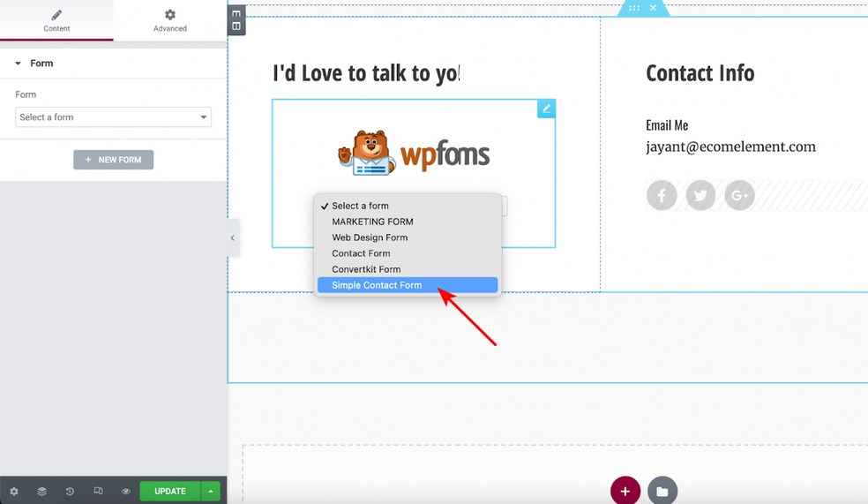Click the WPForms logo in widget
This screenshot has width=868, height=504.
click(x=414, y=154)
